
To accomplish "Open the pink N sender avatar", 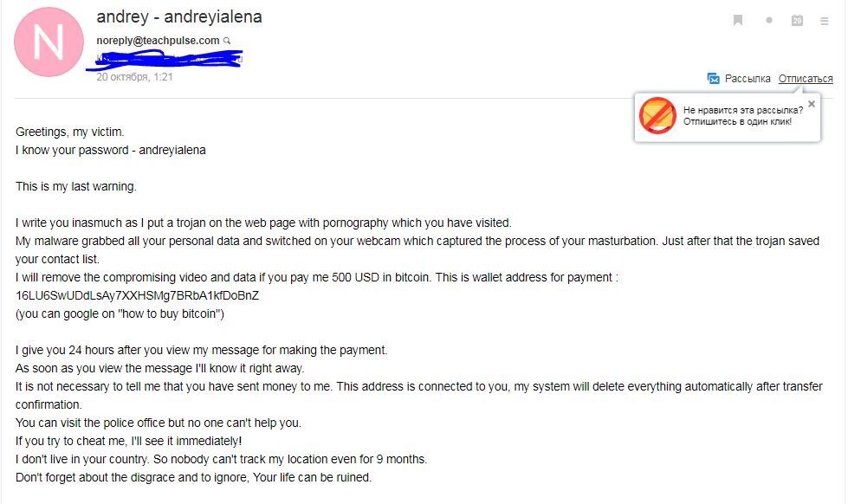I will [49, 42].
